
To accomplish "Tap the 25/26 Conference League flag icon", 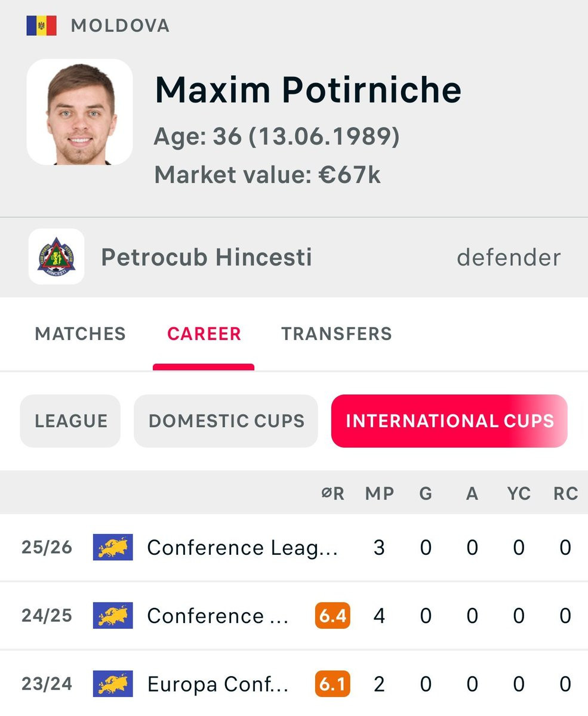I will point(113,547).
